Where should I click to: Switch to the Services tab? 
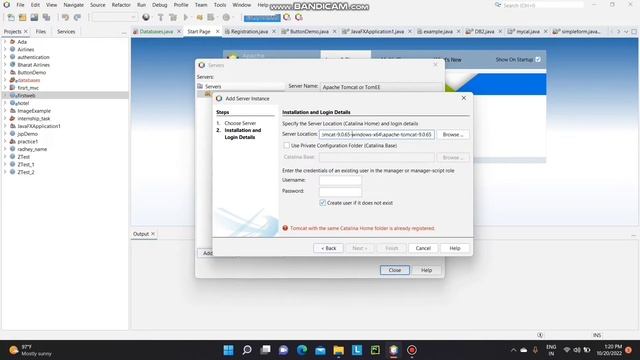[x=66, y=31]
